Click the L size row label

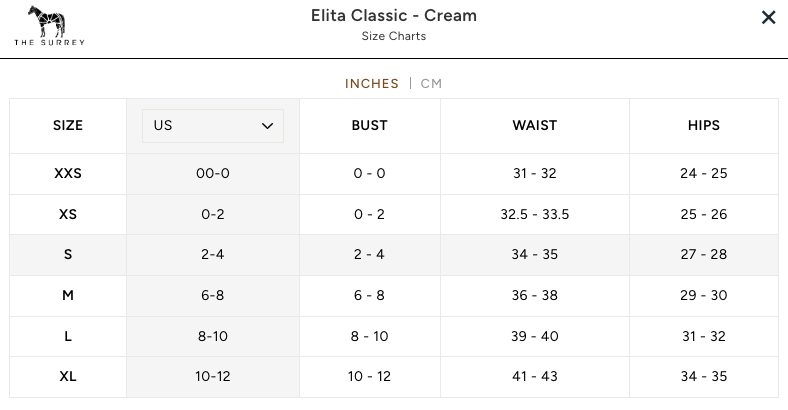(x=68, y=337)
